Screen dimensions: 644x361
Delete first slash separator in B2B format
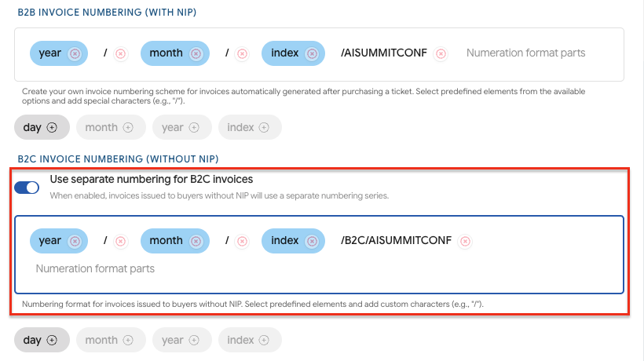click(120, 53)
